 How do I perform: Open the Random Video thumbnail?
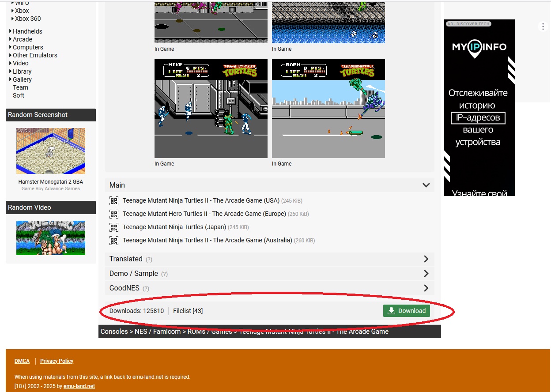tap(51, 238)
